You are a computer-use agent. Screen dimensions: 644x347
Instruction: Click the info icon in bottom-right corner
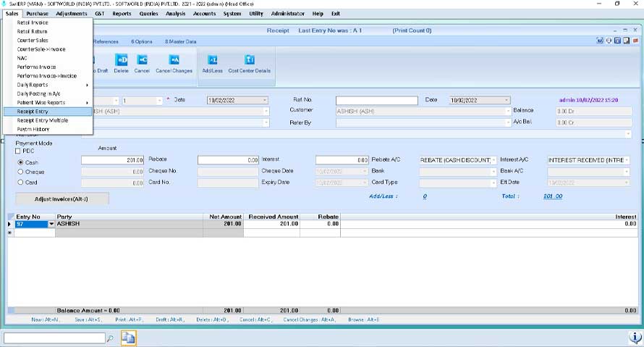pos(633,338)
